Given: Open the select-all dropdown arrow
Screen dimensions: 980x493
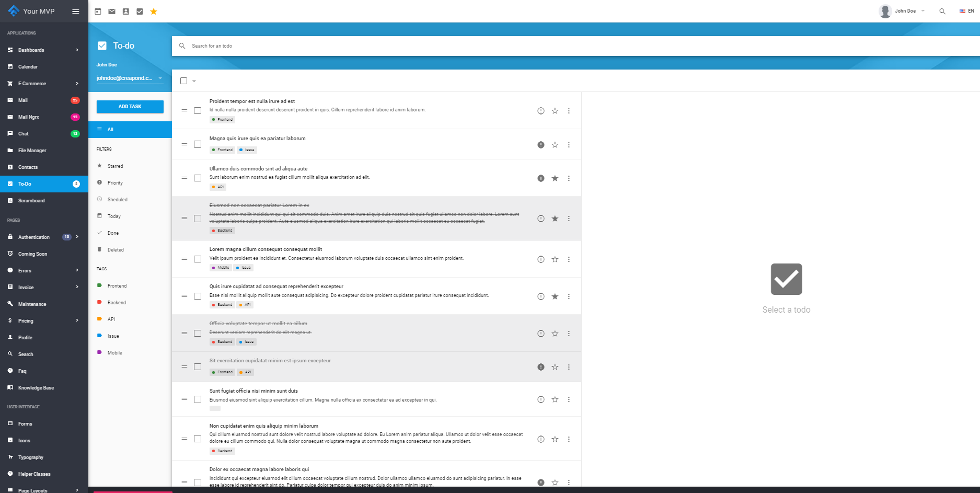Looking at the screenshot, I should (x=194, y=81).
